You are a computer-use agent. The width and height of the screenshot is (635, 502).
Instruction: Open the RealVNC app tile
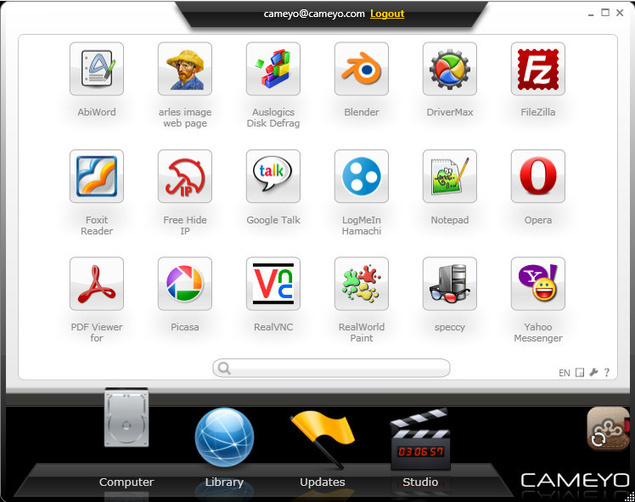click(273, 285)
